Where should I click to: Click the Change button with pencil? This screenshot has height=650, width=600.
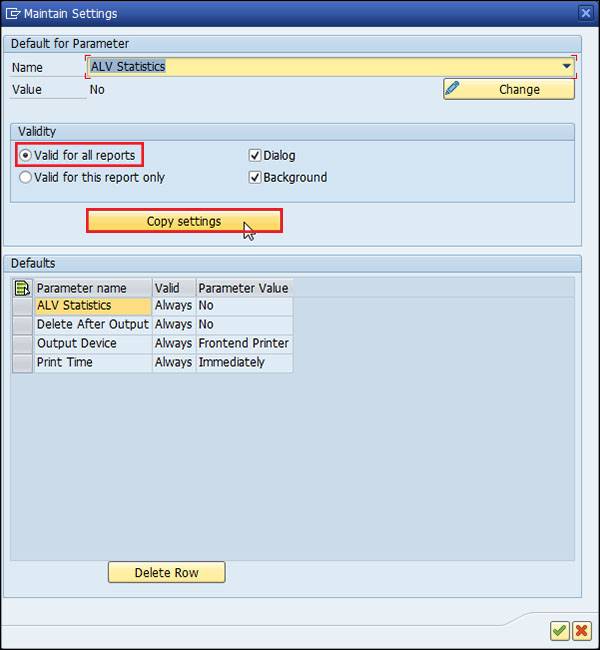(509, 89)
